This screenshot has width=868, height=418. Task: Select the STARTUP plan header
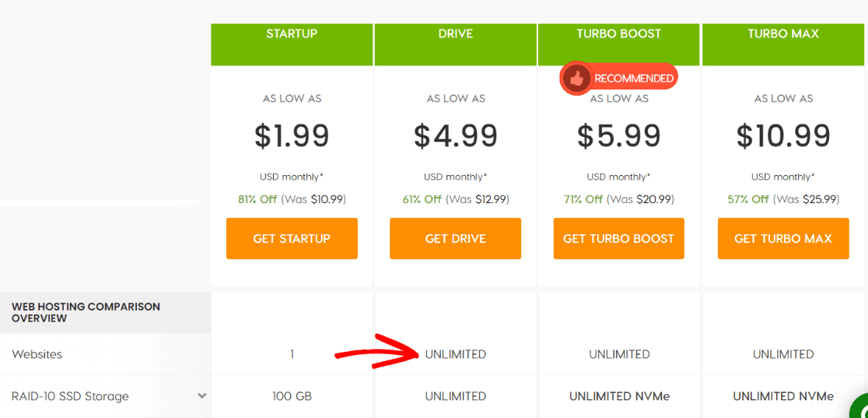coord(292,34)
